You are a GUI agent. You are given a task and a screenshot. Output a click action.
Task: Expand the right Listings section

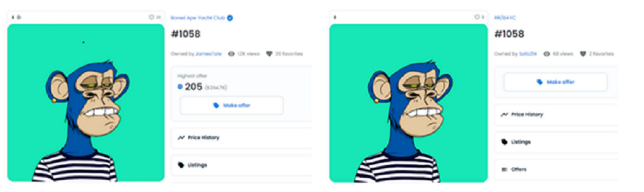click(x=556, y=142)
